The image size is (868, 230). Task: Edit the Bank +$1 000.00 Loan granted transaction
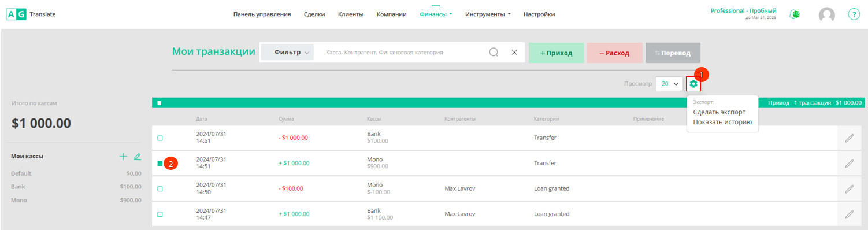(x=849, y=214)
